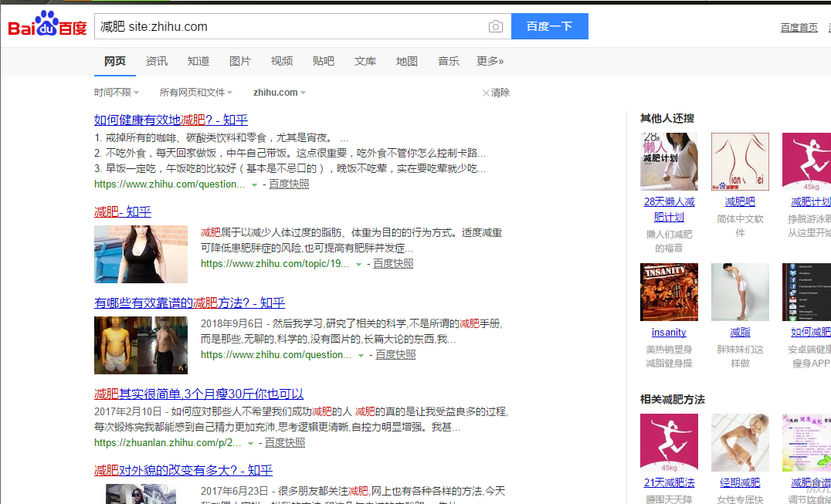This screenshot has height=504, width=831.
Task: Expand arrow beside first result's zhihu.com/question URL
Action: pyautogui.click(x=254, y=184)
